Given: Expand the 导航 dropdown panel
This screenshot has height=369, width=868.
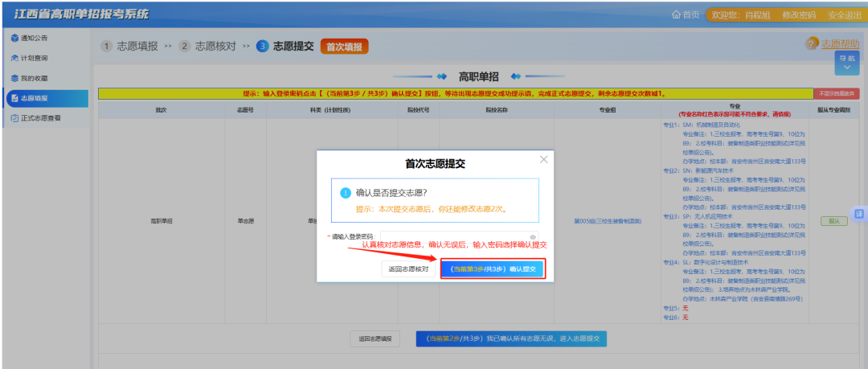Looking at the screenshot, I should (x=847, y=63).
